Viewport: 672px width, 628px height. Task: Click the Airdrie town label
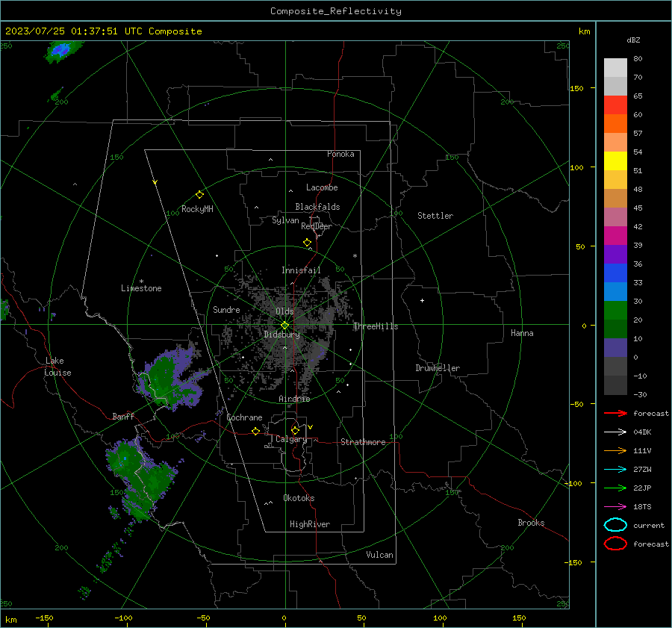(294, 399)
